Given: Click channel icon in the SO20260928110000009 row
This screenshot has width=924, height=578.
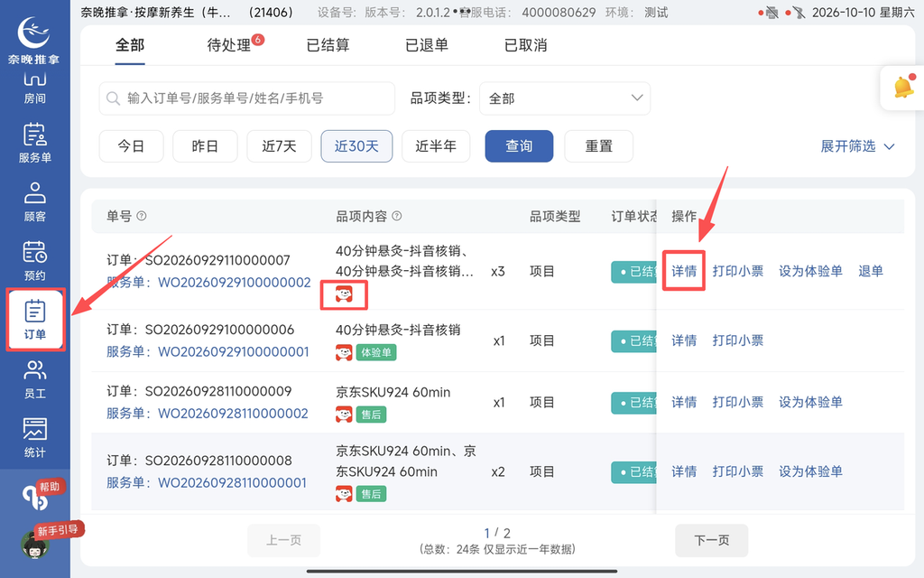Looking at the screenshot, I should [x=344, y=415].
